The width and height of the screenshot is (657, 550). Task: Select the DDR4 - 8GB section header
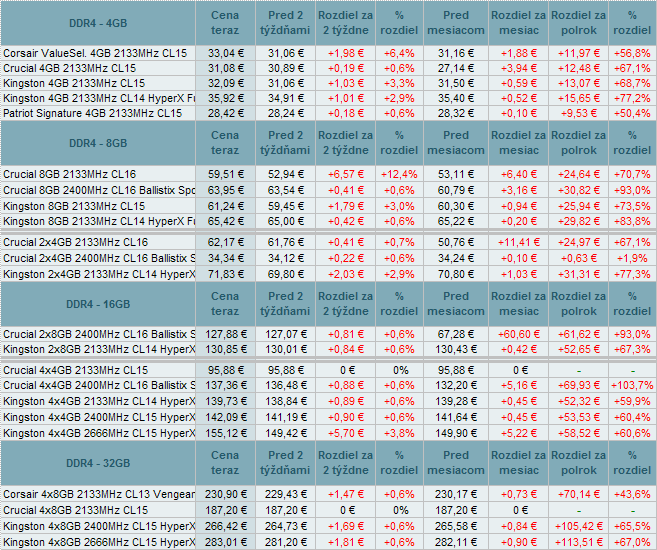click(98, 143)
